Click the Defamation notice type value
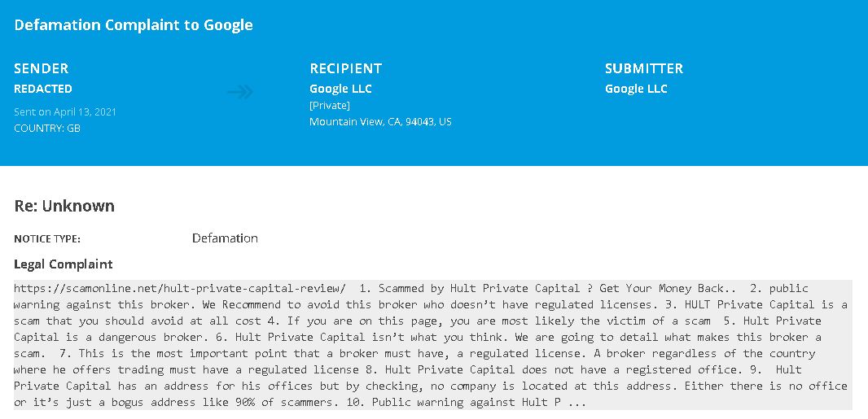868x419 pixels. [x=225, y=238]
